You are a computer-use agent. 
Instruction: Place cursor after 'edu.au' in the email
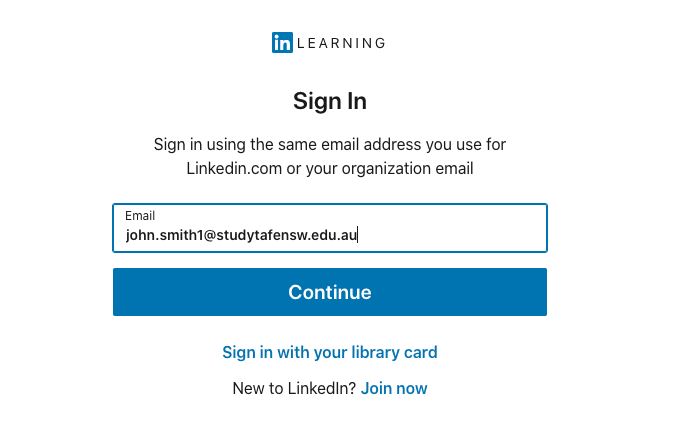click(x=358, y=236)
